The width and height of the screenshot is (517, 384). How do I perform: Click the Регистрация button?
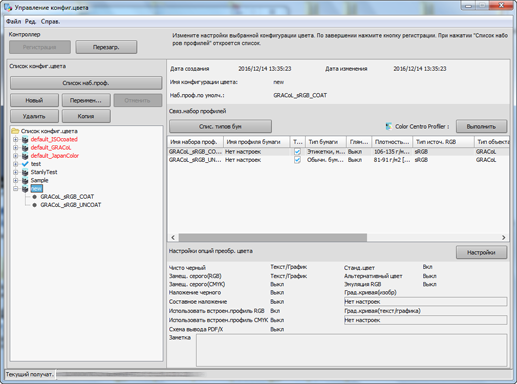pos(40,47)
